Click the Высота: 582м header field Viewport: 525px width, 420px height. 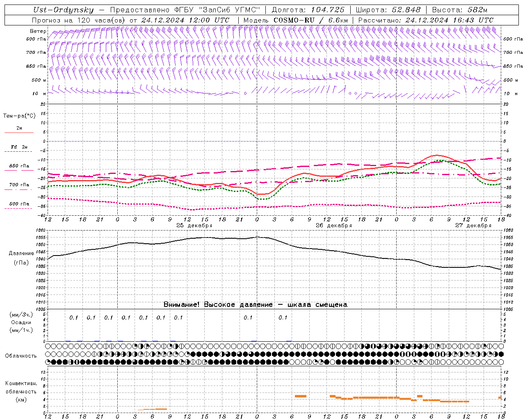pyautogui.click(x=460, y=10)
